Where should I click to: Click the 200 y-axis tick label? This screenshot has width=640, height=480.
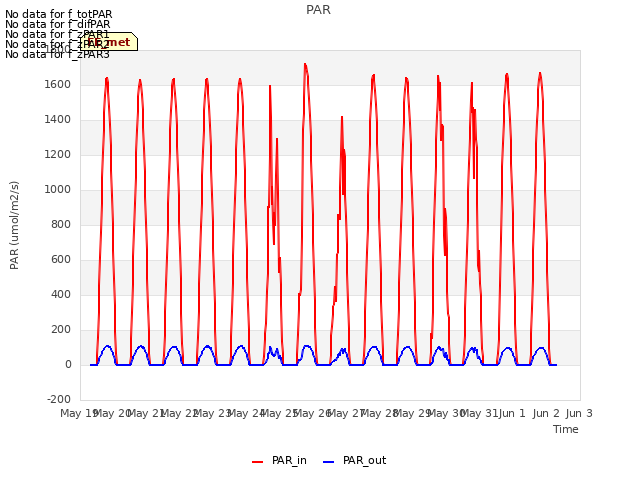61,330
